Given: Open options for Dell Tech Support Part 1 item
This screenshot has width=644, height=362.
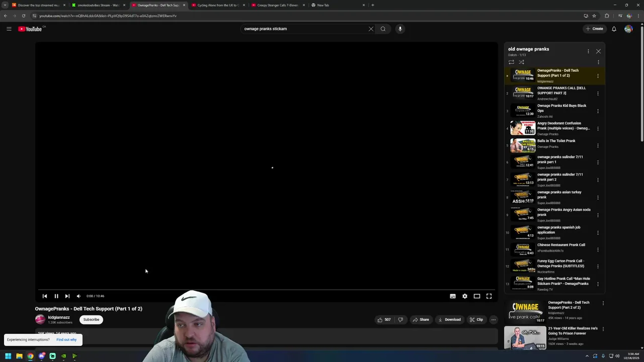Looking at the screenshot, I should tap(598, 76).
